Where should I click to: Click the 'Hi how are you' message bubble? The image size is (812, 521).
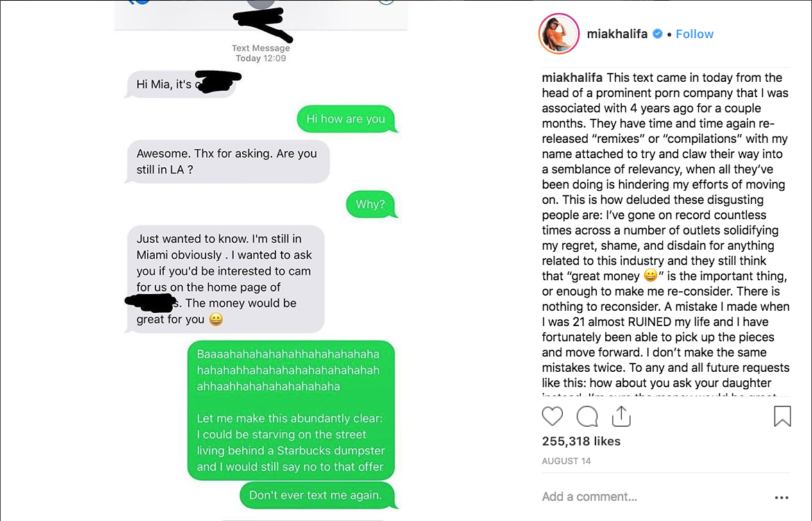346,119
